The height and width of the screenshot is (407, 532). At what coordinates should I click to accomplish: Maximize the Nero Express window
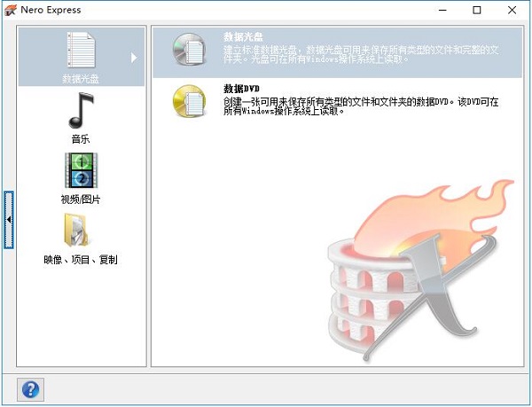pyautogui.click(x=477, y=10)
